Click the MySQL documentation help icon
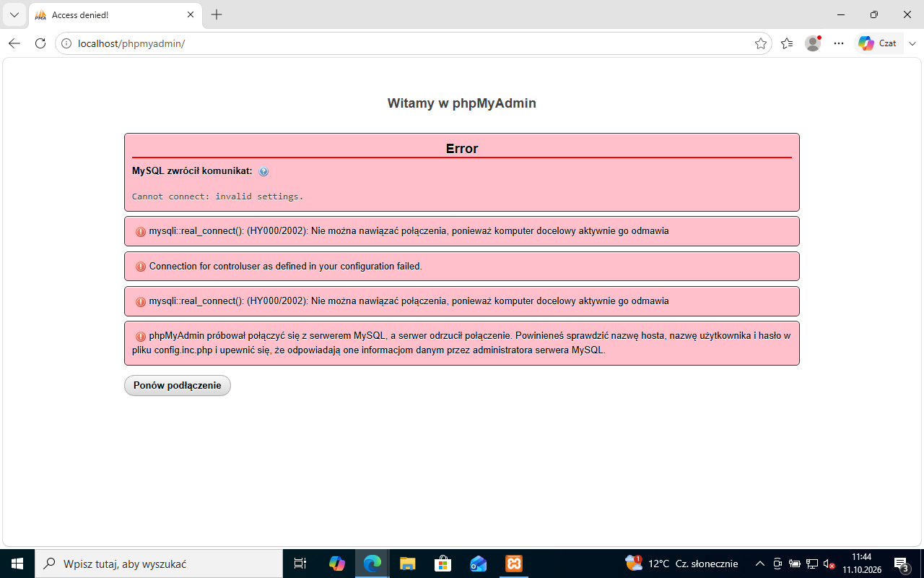924x578 pixels. point(263,172)
